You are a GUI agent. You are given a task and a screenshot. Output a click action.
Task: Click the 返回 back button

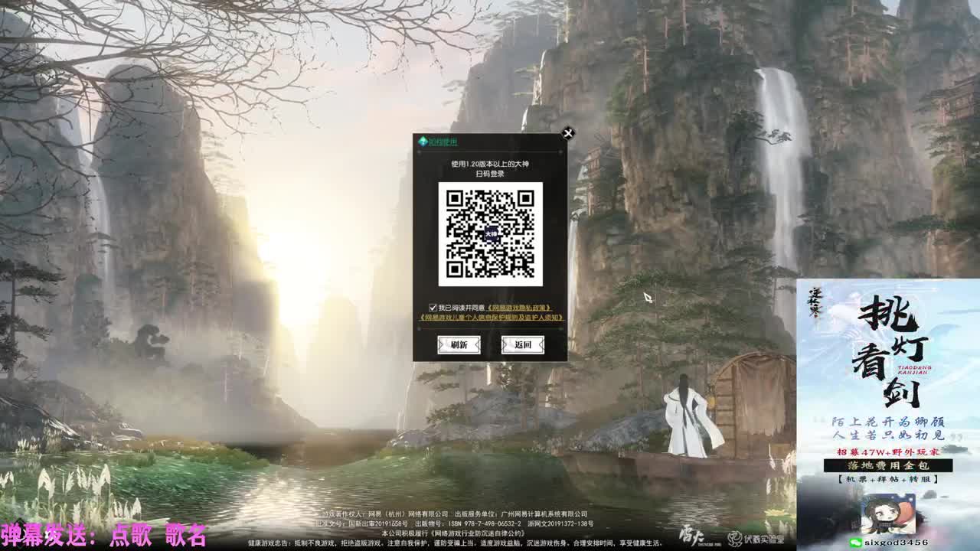[x=523, y=345]
